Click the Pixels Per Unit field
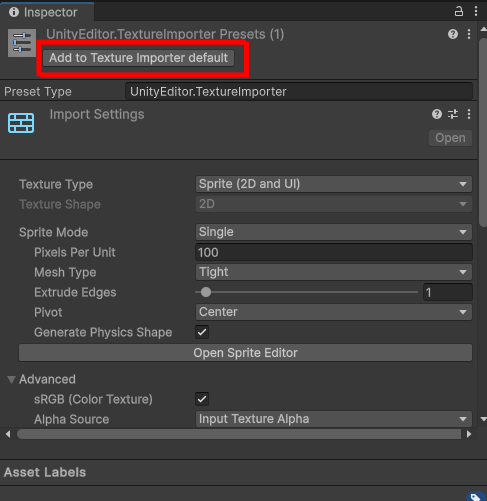The width and height of the screenshot is (487, 501). pyautogui.click(x=334, y=252)
